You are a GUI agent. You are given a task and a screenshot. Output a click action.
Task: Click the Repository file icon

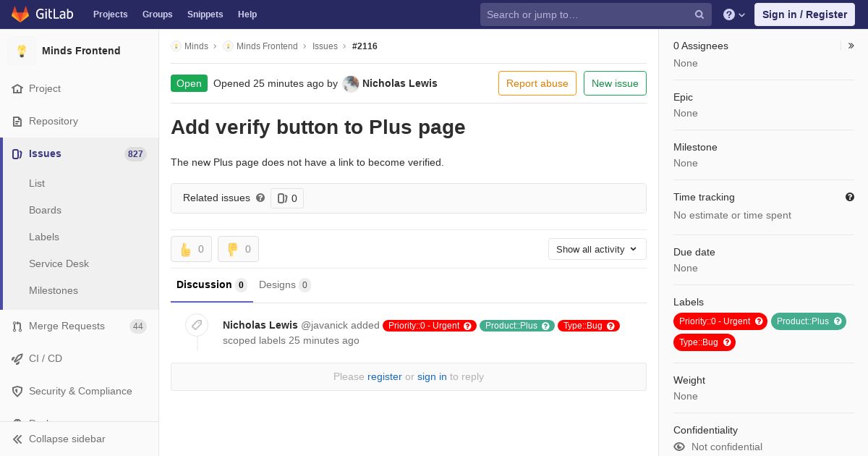point(17,121)
